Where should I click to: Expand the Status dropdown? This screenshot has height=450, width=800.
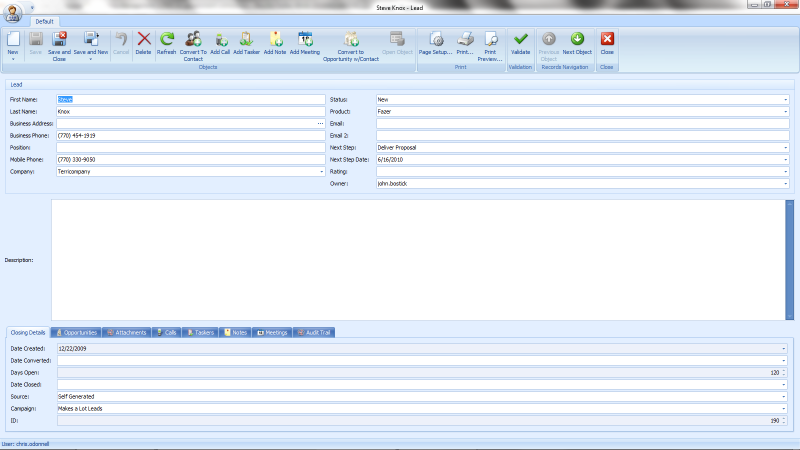(x=786, y=100)
